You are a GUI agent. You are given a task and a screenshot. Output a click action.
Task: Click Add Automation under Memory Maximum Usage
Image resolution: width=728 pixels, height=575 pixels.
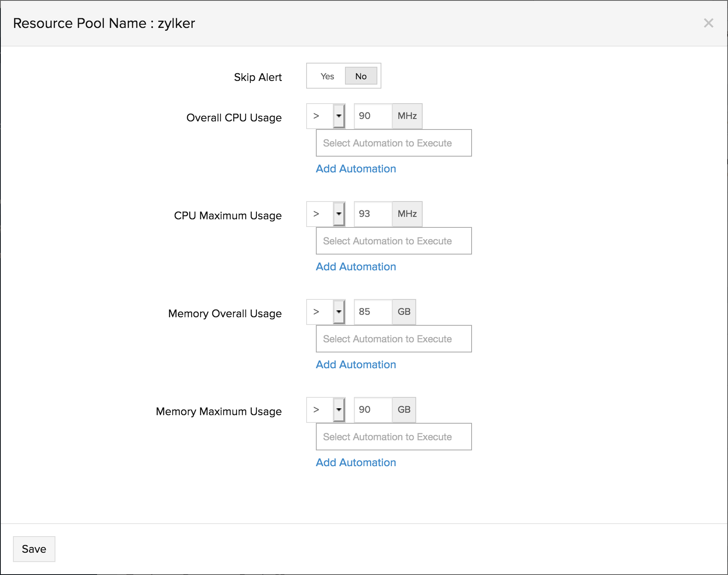tap(356, 463)
